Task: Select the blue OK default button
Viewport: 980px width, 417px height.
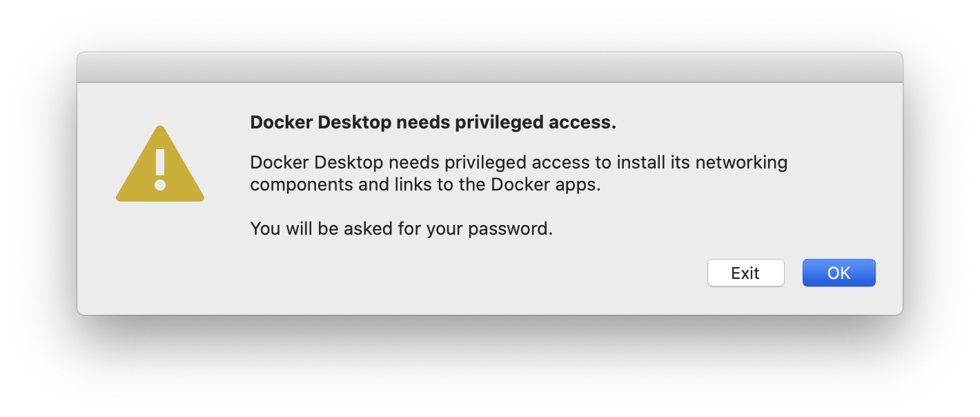Action: (x=839, y=273)
